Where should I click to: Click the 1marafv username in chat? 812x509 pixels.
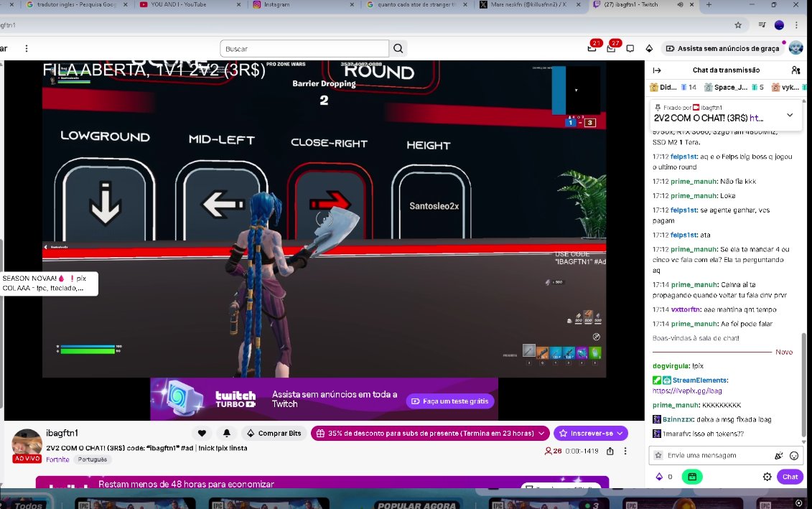676,434
